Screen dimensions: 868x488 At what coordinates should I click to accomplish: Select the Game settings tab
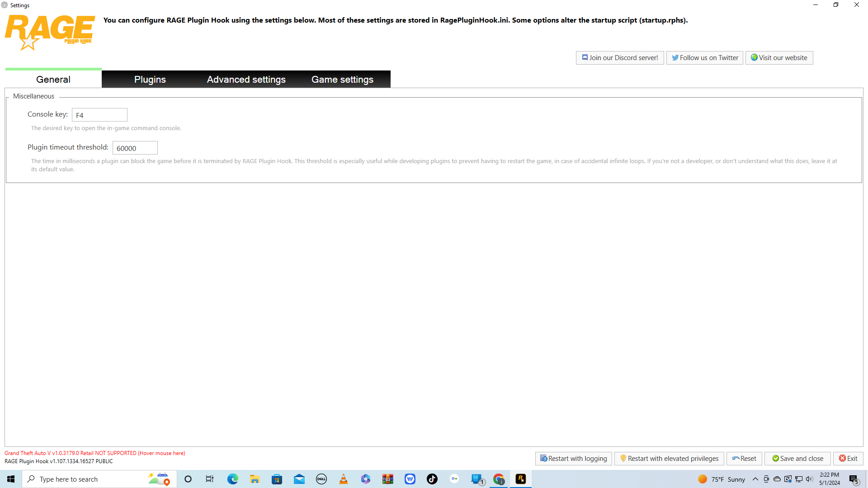pos(342,80)
